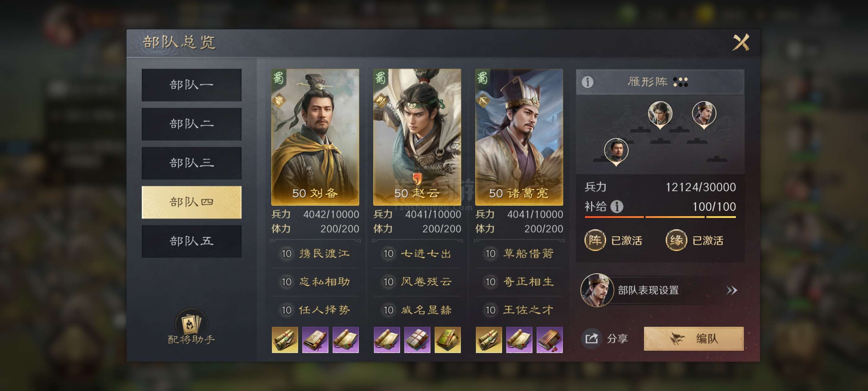The height and width of the screenshot is (391, 868).
Task: Click the info icon next to 补给
Action: pos(617,206)
